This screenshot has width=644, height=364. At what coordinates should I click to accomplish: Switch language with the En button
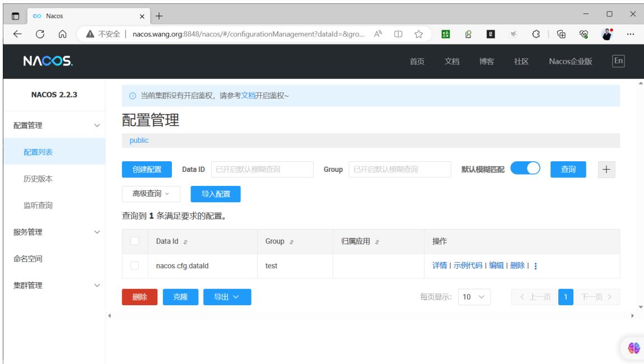click(x=618, y=61)
